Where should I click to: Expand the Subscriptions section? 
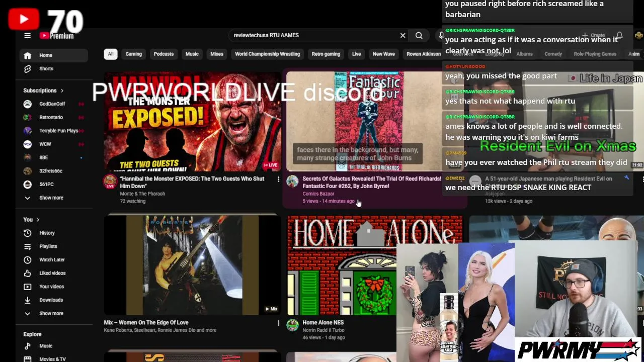[43, 90]
